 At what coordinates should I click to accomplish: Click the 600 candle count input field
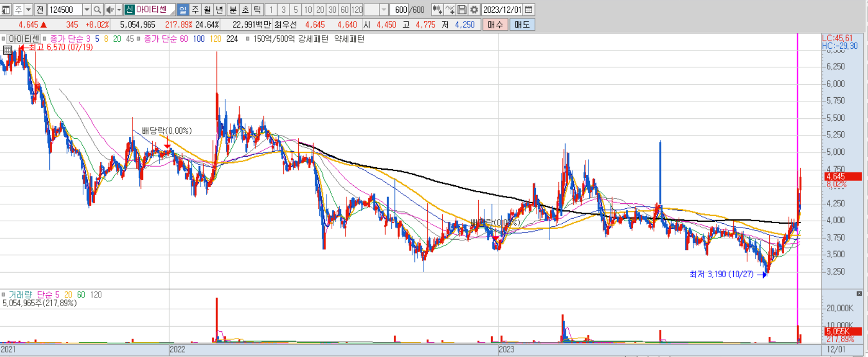400,9
